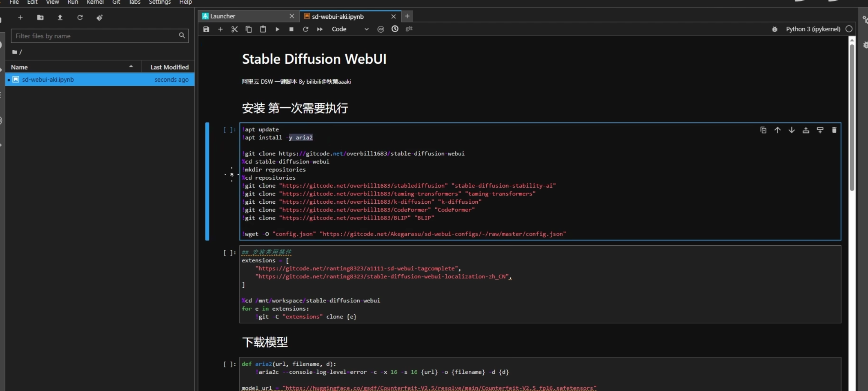Click into the extensions code cell

click(540, 284)
